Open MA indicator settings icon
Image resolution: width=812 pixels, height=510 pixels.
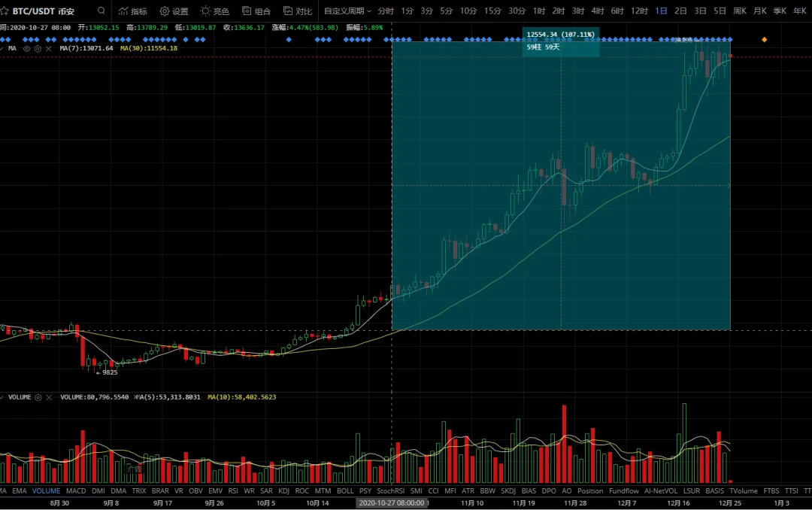(38, 48)
